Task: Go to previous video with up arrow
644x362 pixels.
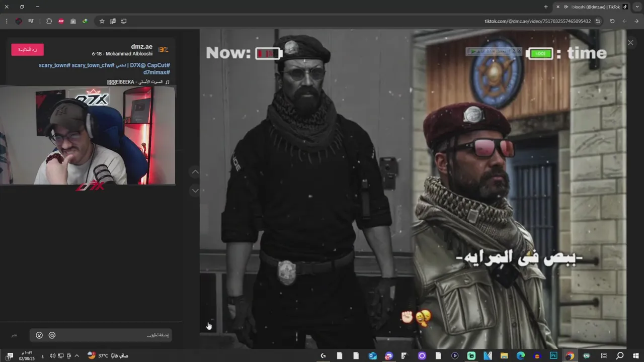Action: click(x=195, y=172)
